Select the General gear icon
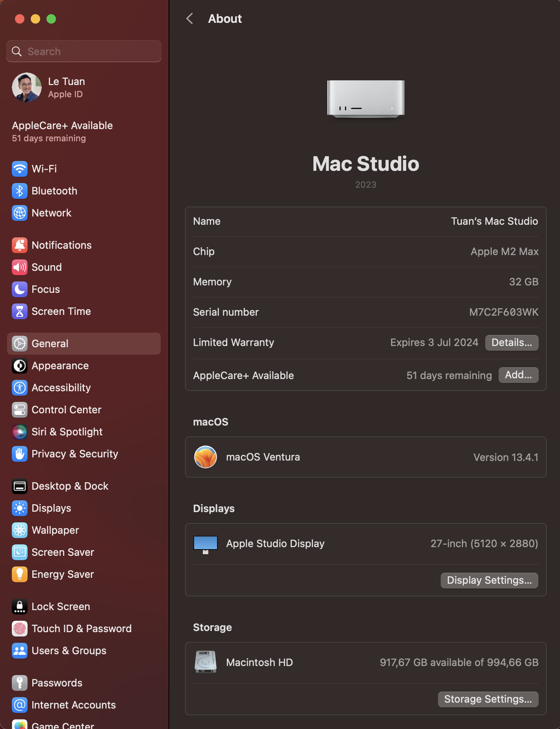Viewport: 560px width, 729px height. 20,344
